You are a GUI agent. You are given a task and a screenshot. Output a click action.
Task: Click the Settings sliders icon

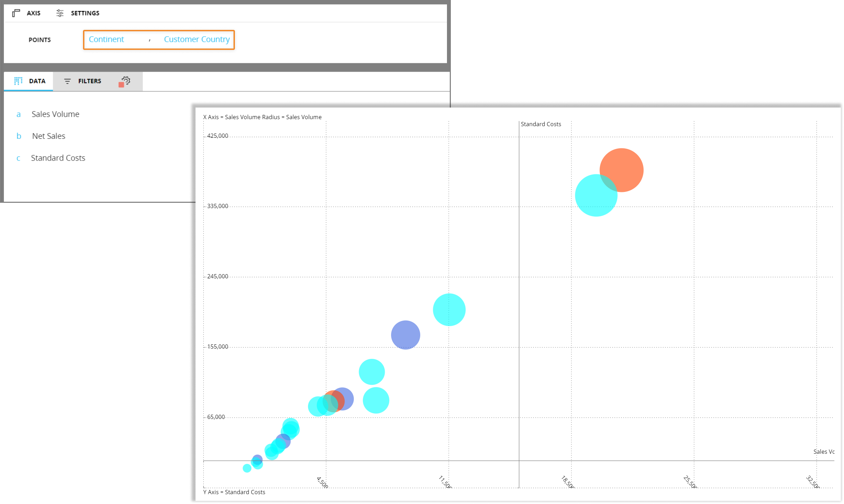60,13
